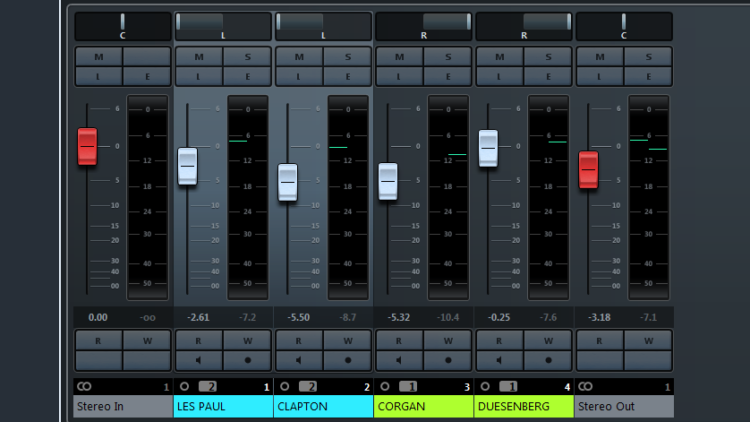Click stereo link icon on Stereo In
This screenshot has height=422, width=750.
point(84,386)
